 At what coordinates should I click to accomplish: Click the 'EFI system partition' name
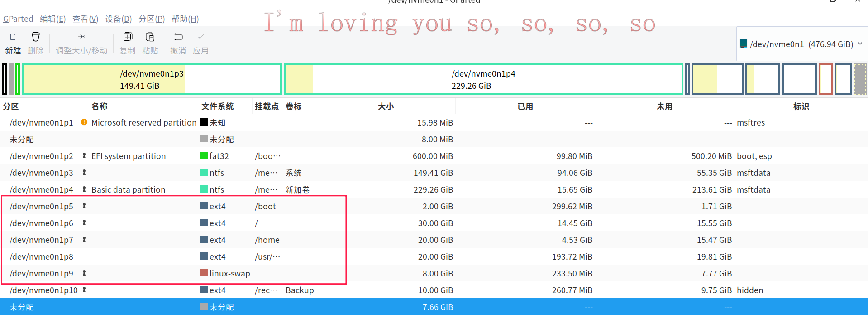tap(129, 156)
